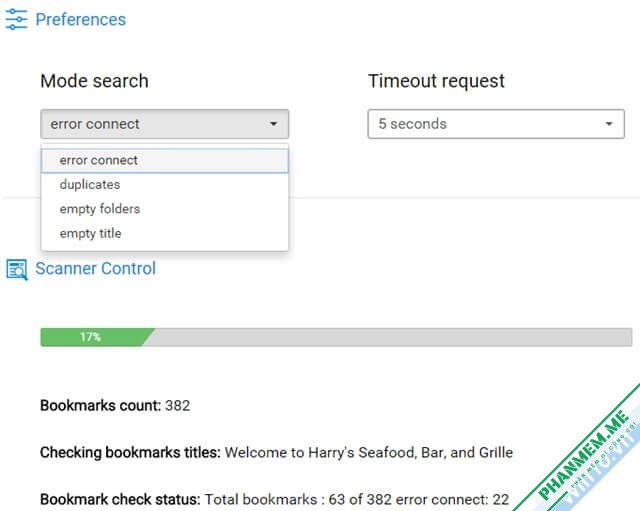The height and width of the screenshot is (511, 640).
Task: Choose 'error connect' in the dropdown list
Action: click(165, 160)
